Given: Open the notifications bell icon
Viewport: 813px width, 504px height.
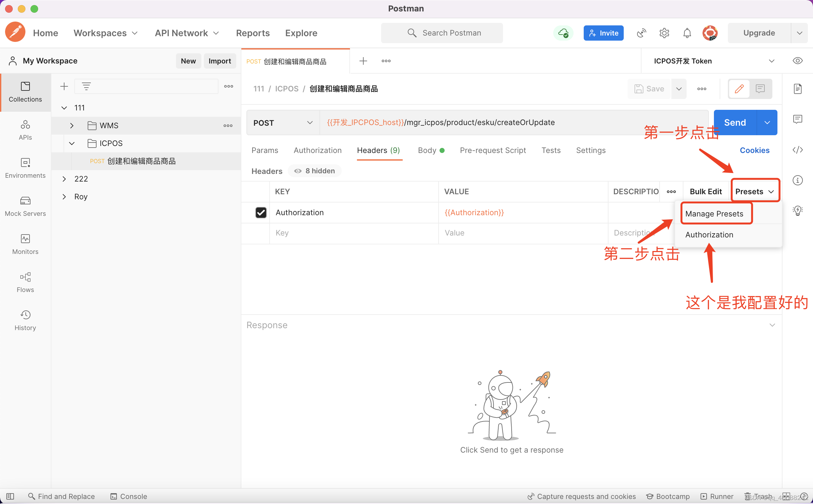Looking at the screenshot, I should (687, 33).
